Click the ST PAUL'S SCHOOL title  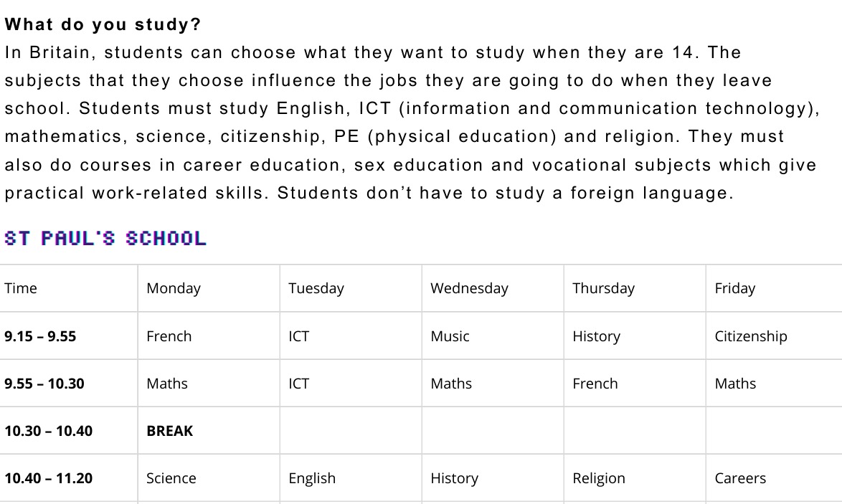click(105, 238)
